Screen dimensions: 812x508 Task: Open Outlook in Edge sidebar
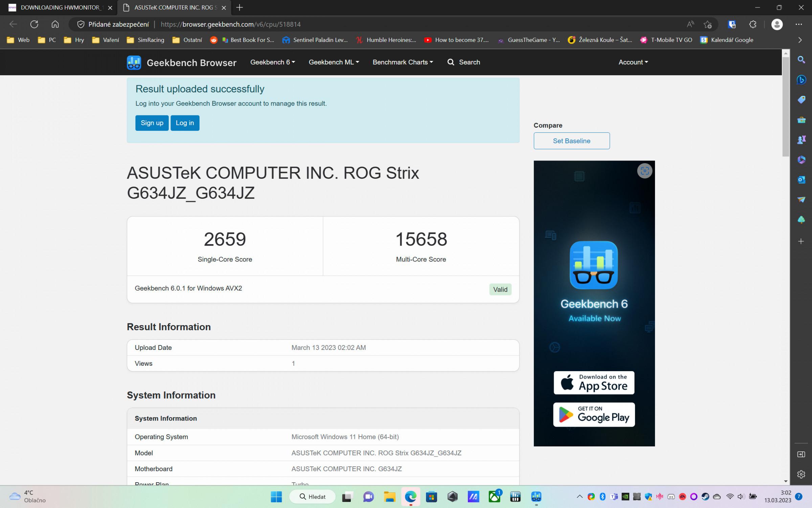801,179
